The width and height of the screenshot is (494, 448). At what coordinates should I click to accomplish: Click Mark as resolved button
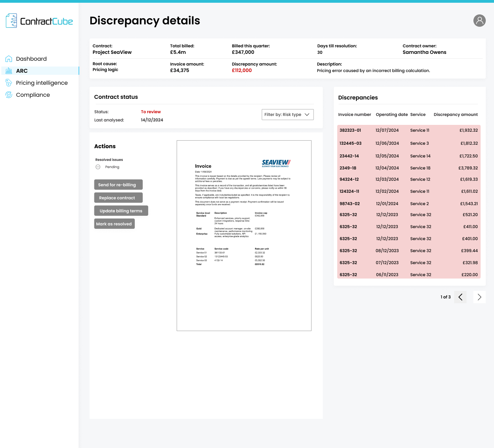click(x=115, y=224)
